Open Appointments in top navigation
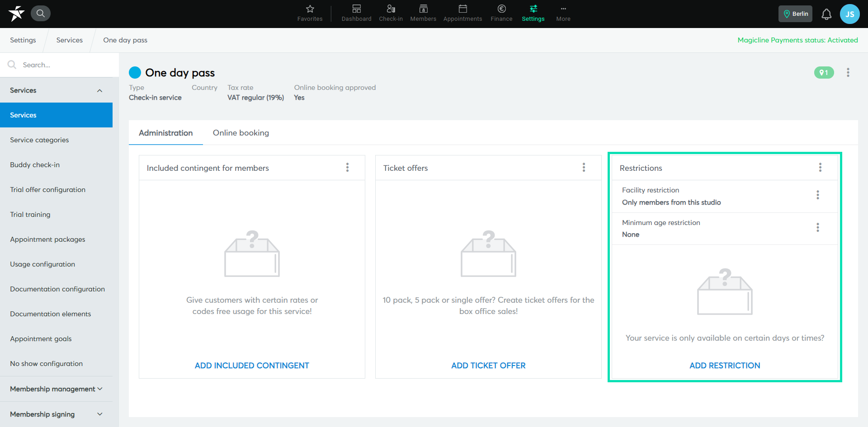 coord(462,14)
